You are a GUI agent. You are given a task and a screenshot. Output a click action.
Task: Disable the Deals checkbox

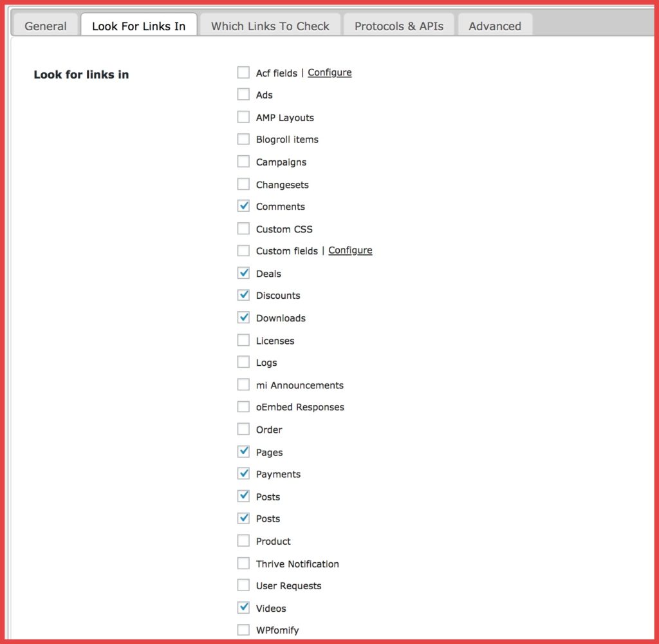click(x=243, y=273)
